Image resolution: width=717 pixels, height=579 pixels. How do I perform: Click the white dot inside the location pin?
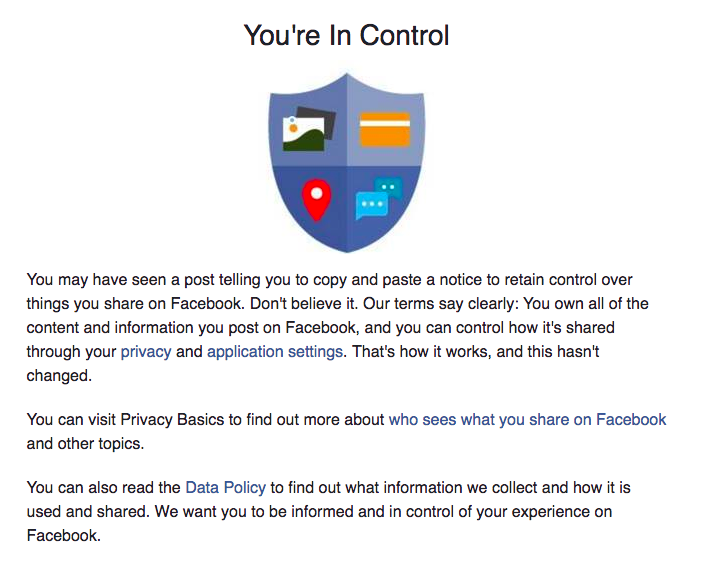point(316,193)
